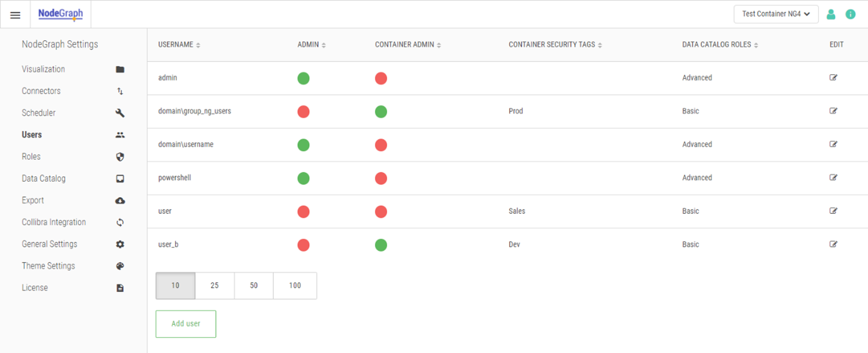Open Test Container NG4 dropdown
This screenshot has height=353, width=868.
pos(776,14)
